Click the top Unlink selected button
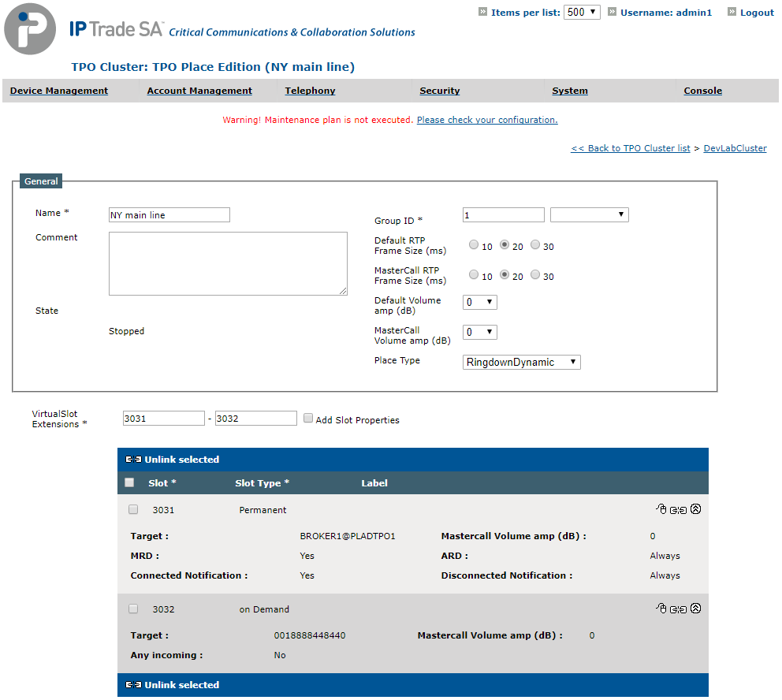 click(x=173, y=460)
